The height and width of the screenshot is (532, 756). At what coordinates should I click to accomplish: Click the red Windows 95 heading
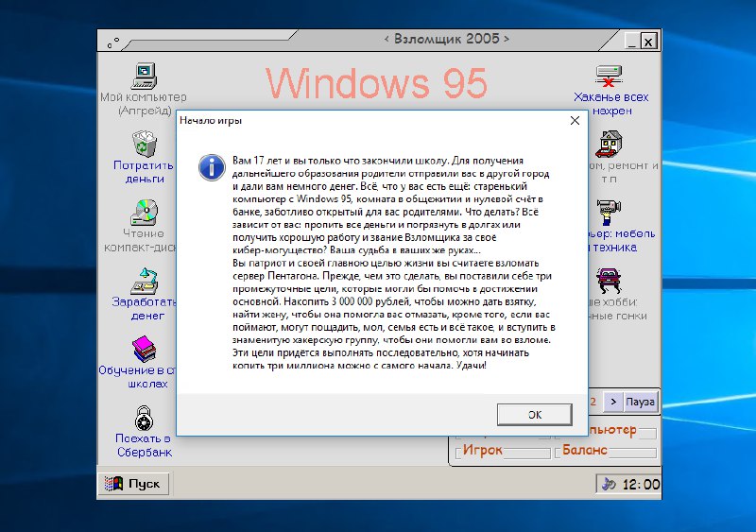coord(376,83)
